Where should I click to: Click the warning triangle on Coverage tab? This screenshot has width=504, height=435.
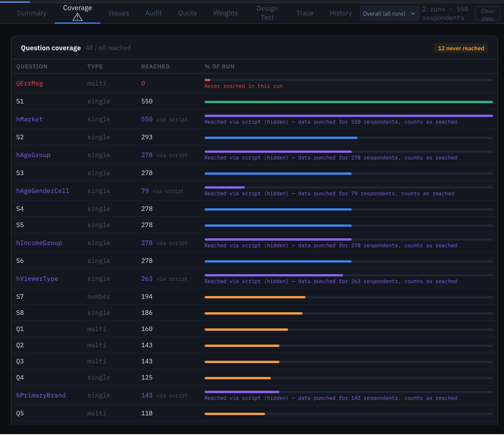(77, 17)
